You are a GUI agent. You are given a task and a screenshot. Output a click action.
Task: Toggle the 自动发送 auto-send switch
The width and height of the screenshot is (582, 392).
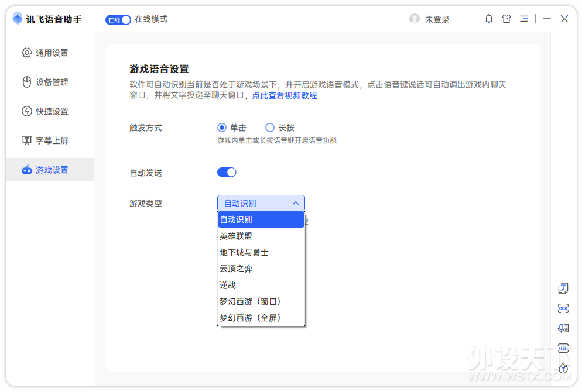pyautogui.click(x=227, y=173)
